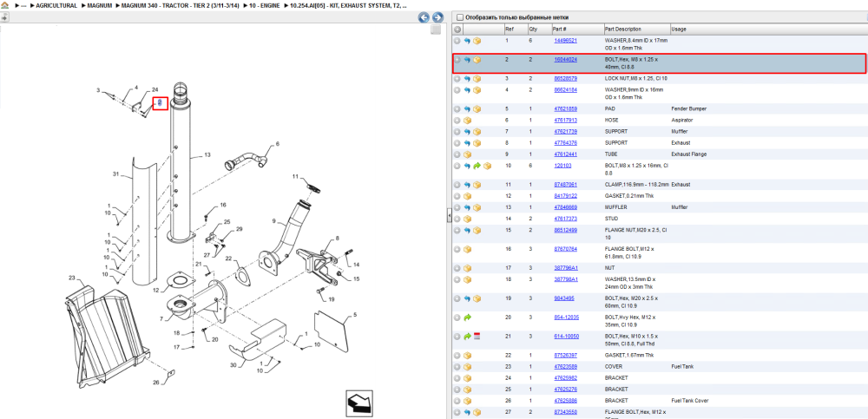Open part number 47617913 link

click(566, 120)
